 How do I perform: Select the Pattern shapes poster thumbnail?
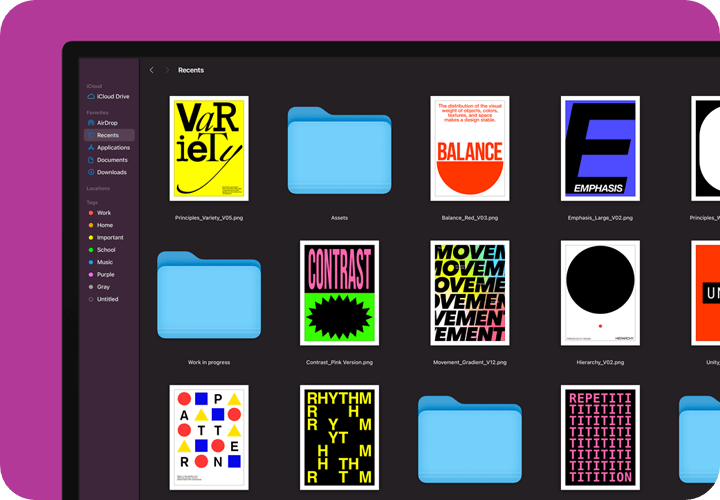pos(209,438)
